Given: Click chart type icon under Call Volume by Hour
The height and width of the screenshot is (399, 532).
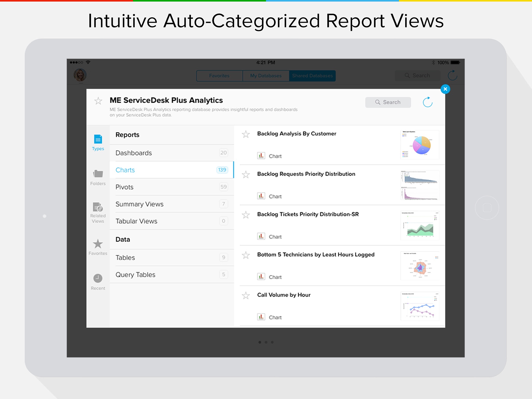Looking at the screenshot, I should coord(261,317).
